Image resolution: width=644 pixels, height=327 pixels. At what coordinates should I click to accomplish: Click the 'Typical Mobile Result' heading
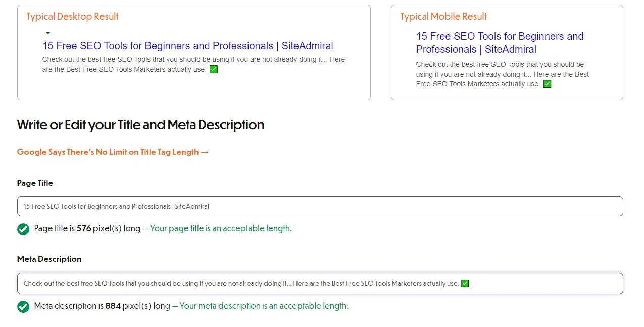coord(443,17)
